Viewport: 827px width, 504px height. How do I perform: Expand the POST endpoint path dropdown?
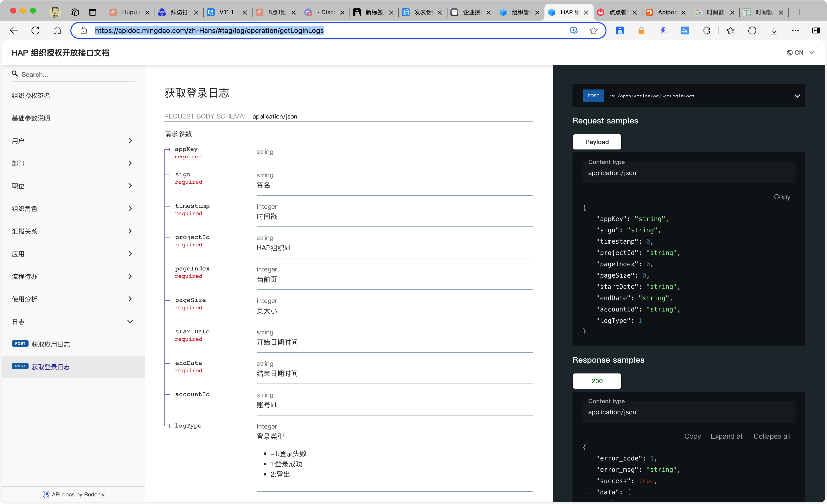pos(797,96)
